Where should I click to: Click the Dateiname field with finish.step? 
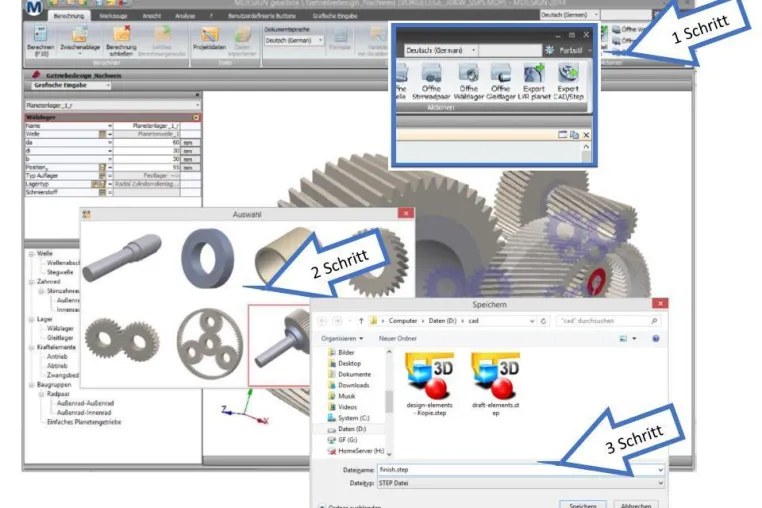coord(520,470)
